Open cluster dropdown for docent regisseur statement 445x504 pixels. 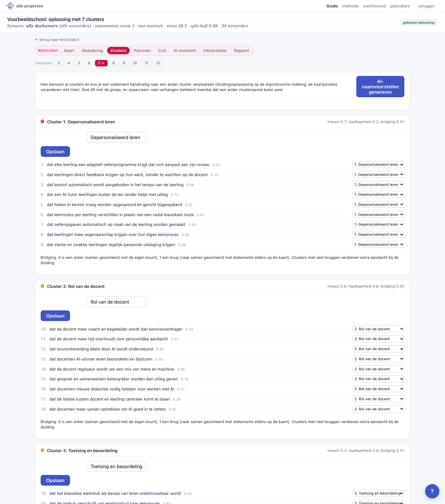(x=378, y=369)
